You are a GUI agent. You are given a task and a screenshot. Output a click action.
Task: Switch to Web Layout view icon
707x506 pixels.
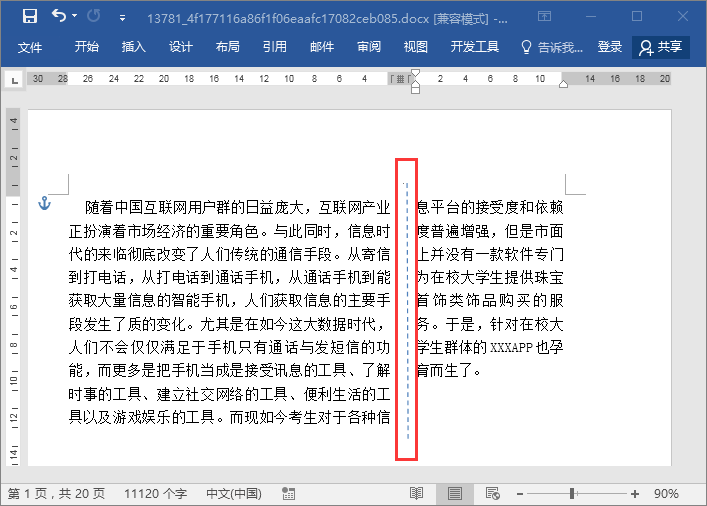click(x=492, y=494)
